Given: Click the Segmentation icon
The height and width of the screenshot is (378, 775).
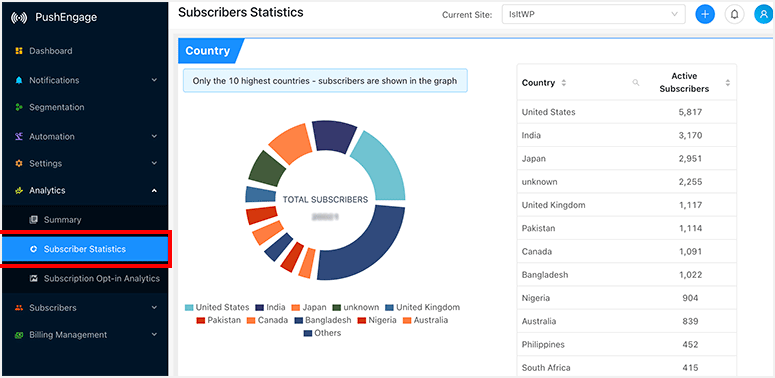Looking at the screenshot, I should (19, 107).
